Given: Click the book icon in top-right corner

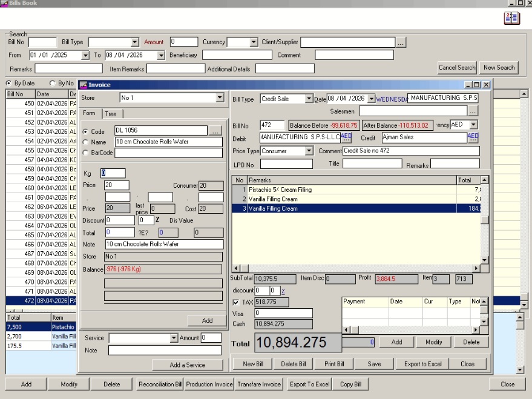Looking at the screenshot, I should click(x=512, y=18).
